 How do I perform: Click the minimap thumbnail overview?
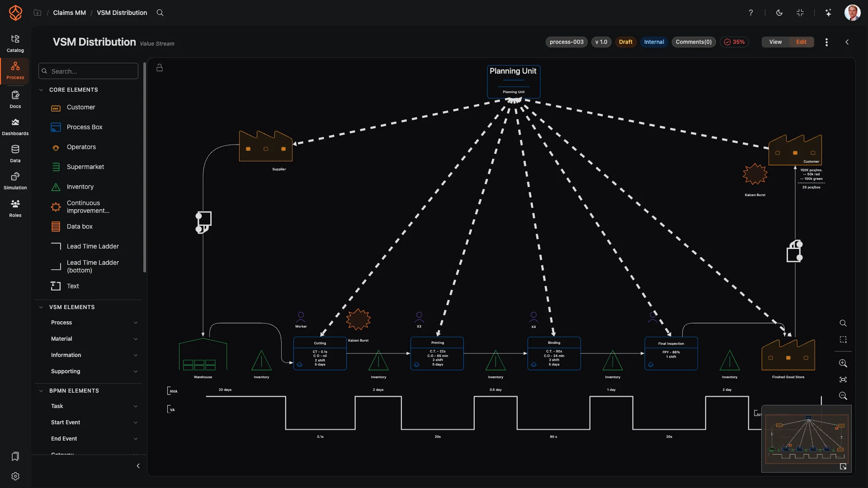(806, 439)
